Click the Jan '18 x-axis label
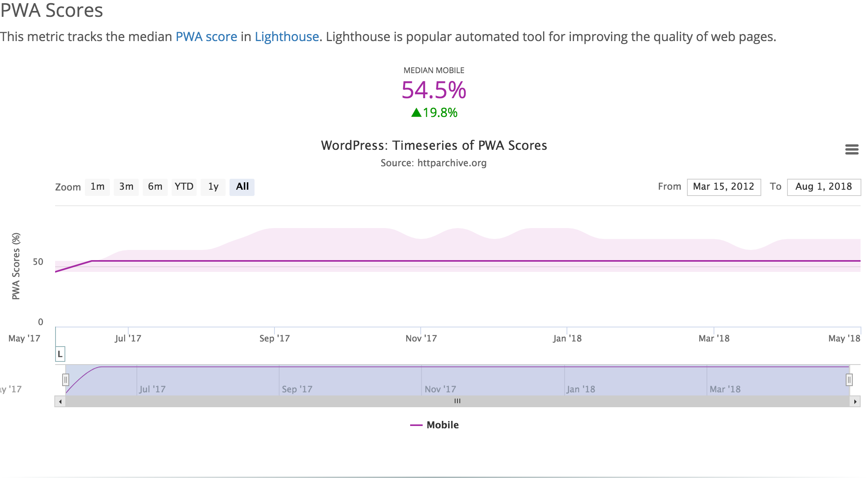Screen dimensions: 868x478 point(567,338)
